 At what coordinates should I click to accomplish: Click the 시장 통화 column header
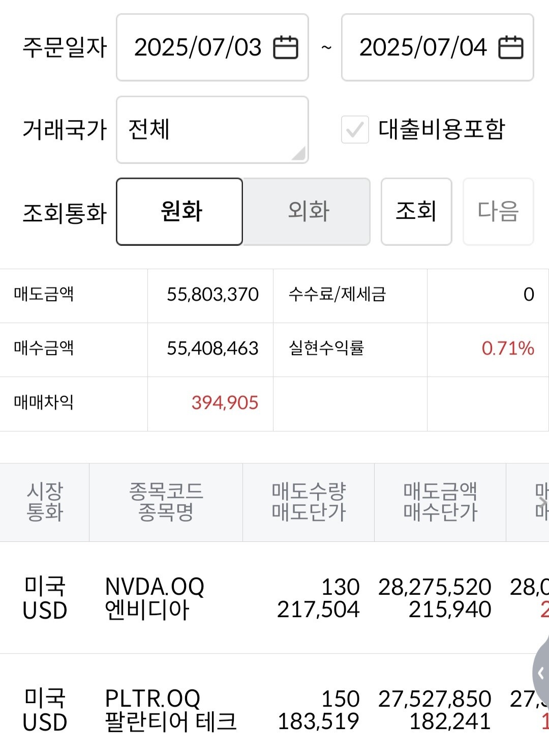[x=45, y=502]
